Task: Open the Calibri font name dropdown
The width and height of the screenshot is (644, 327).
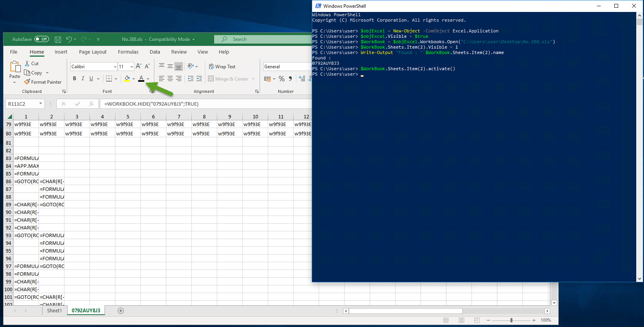Action: [x=115, y=67]
